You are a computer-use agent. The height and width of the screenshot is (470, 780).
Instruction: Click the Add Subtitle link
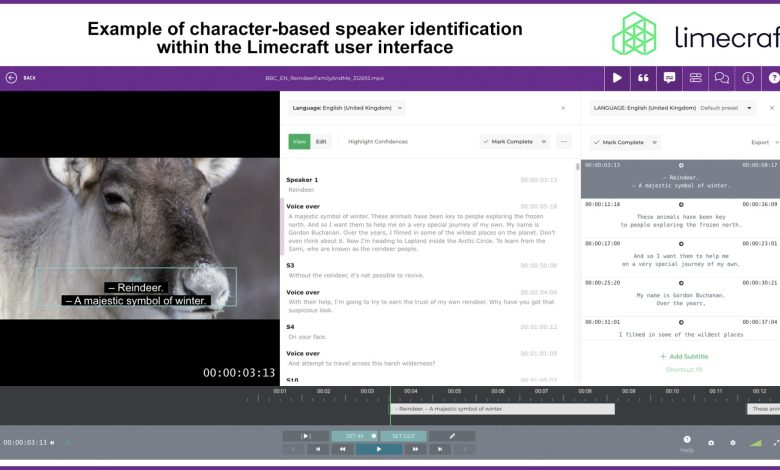pyautogui.click(x=683, y=356)
